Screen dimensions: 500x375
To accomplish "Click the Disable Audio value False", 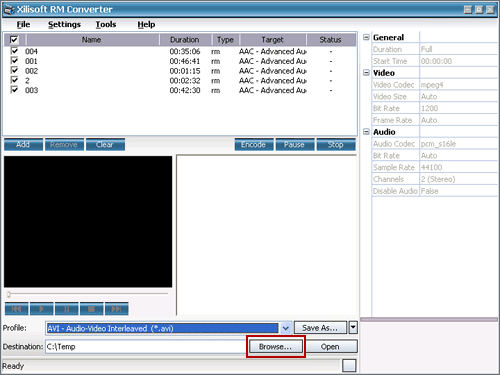I will pyautogui.click(x=459, y=191).
